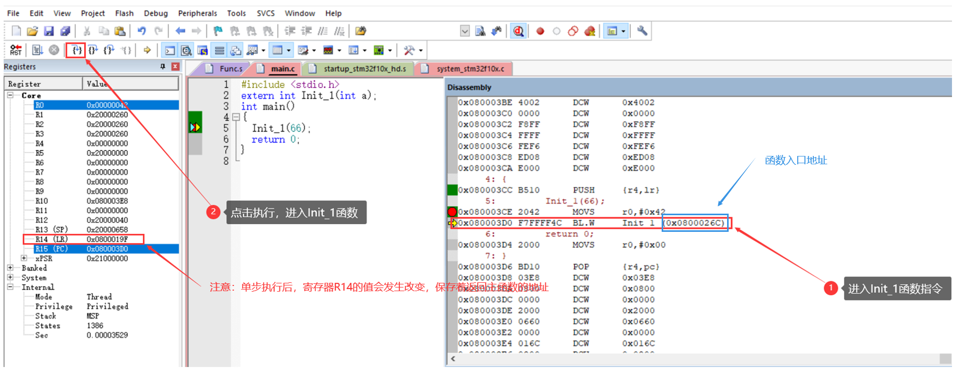Image resolution: width=980 pixels, height=380 pixels.
Task: Save the current file
Action: click(49, 31)
